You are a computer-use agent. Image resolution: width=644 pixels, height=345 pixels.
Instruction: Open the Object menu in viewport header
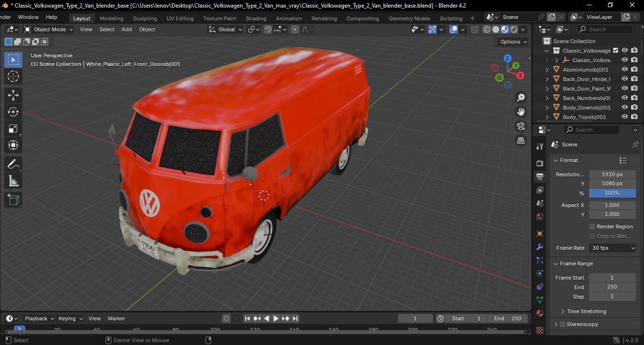(x=147, y=29)
